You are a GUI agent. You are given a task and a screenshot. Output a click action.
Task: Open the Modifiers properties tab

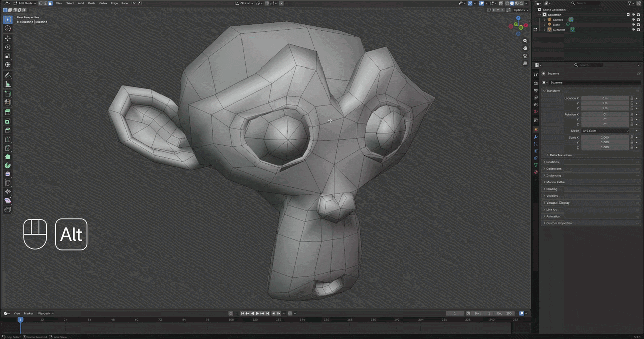pos(536,137)
